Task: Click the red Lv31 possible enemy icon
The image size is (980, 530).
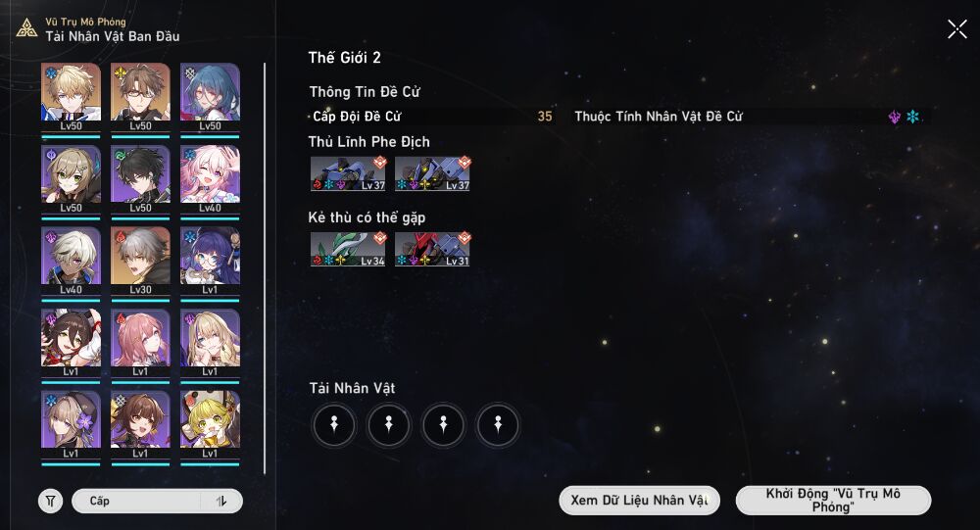Action: tap(432, 249)
